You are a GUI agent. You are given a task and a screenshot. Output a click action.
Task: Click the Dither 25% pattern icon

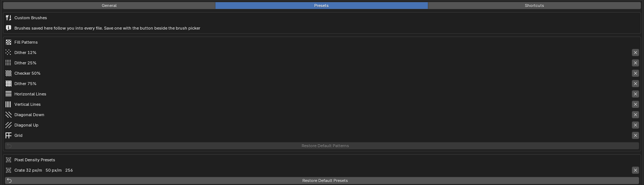click(9, 63)
